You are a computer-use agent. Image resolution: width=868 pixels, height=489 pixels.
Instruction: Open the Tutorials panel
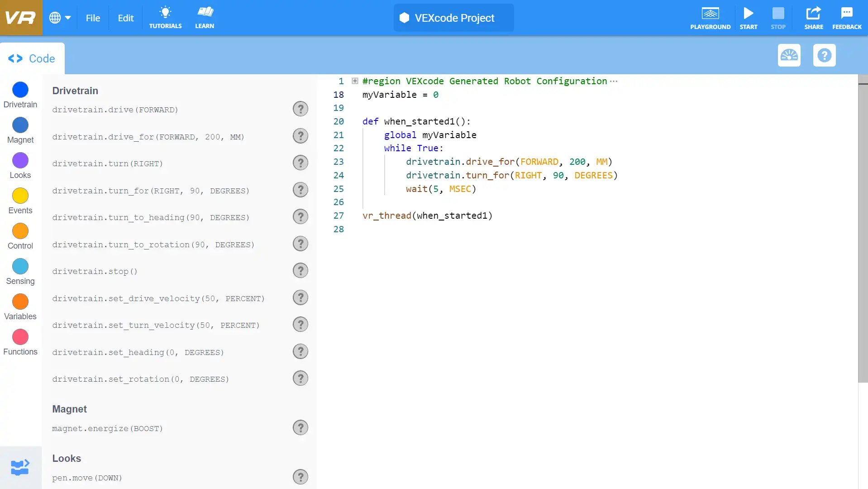click(165, 18)
